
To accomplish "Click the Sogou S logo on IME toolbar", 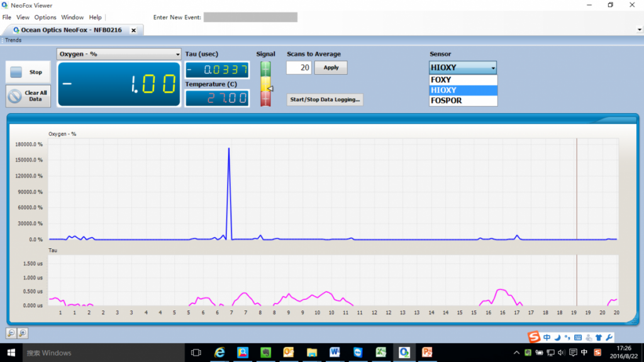I will pyautogui.click(x=534, y=337).
